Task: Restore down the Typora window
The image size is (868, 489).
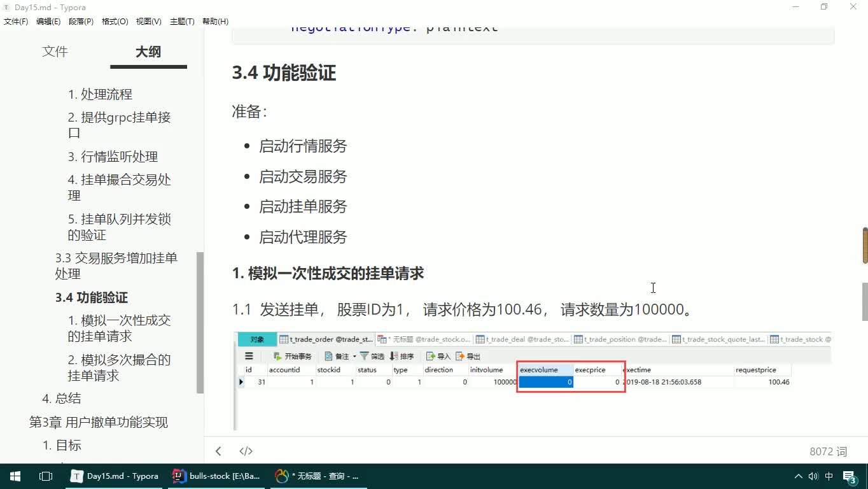Action: (x=824, y=6)
